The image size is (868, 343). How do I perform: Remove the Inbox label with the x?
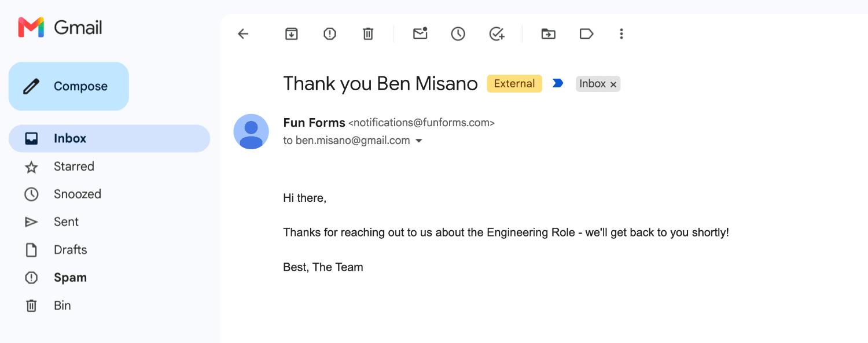click(613, 84)
